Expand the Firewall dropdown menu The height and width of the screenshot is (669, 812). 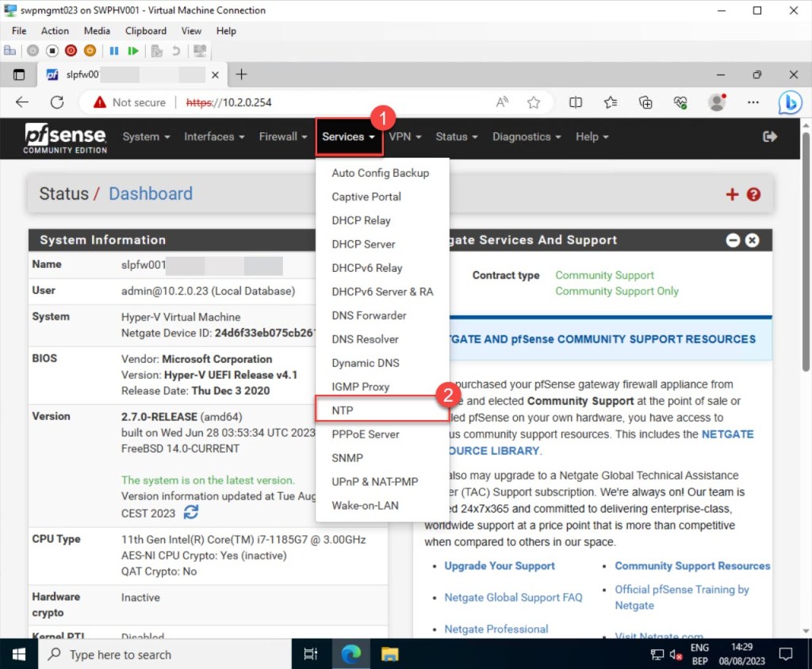pos(282,136)
